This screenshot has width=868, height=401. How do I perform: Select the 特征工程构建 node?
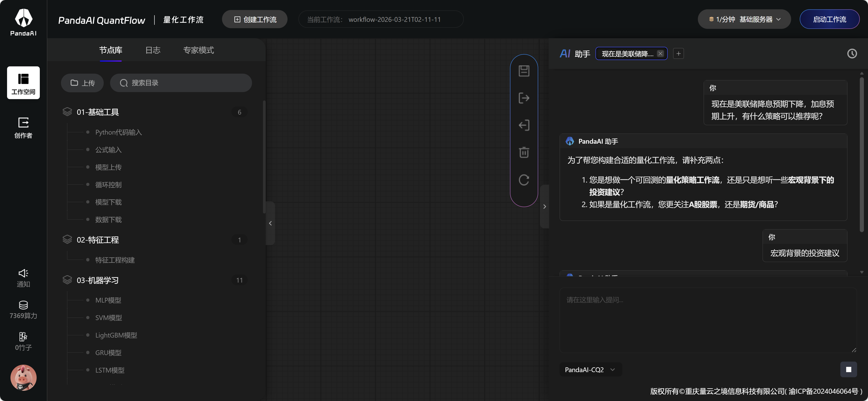(115, 260)
